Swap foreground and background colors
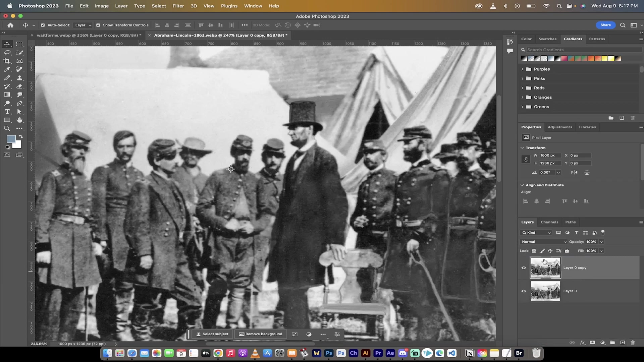Screen dimensions: 644x362 tap(21, 137)
